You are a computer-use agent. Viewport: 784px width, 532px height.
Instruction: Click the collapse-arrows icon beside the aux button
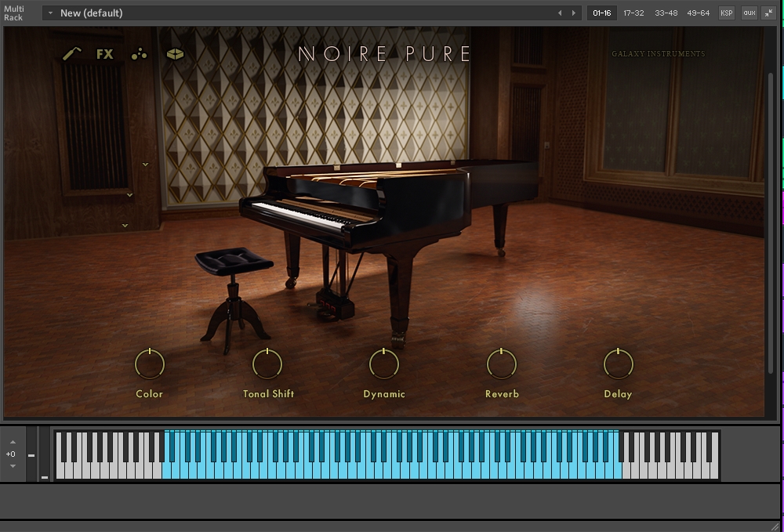(x=768, y=13)
